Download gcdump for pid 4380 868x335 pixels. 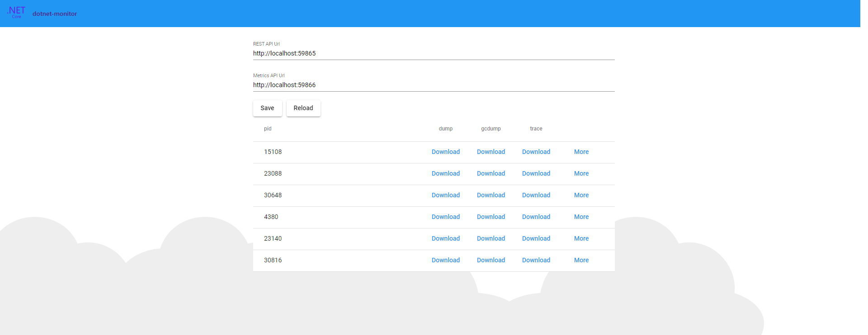point(491,217)
